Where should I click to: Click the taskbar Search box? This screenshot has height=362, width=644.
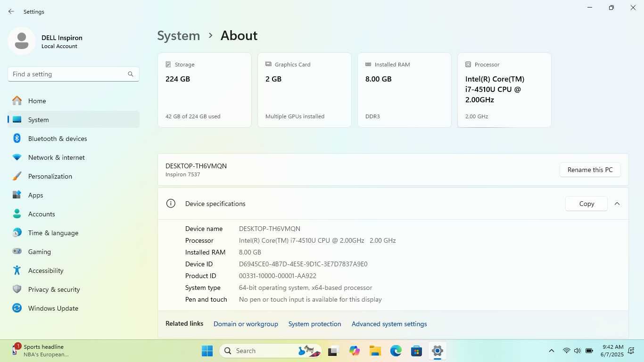[271, 351]
